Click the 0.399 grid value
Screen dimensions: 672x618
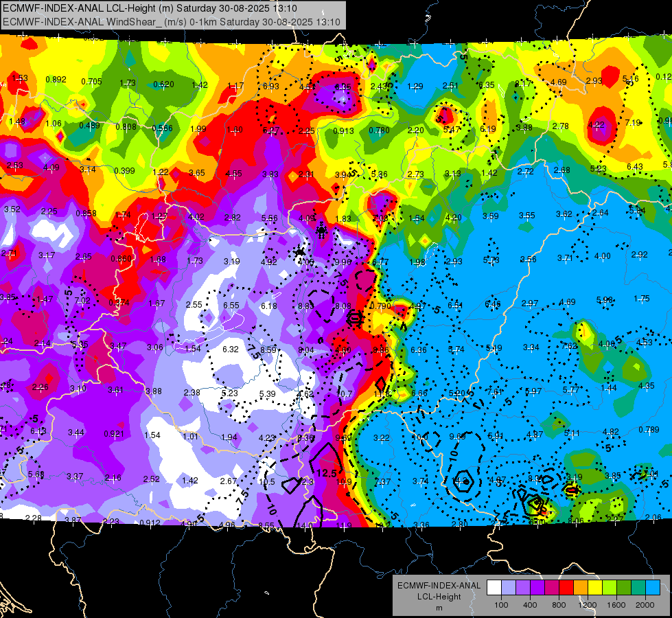click(x=124, y=171)
